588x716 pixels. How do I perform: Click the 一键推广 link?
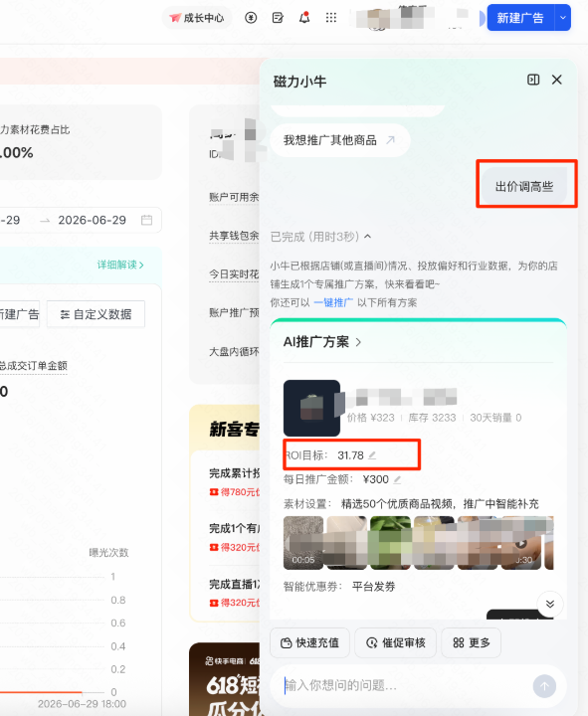333,302
